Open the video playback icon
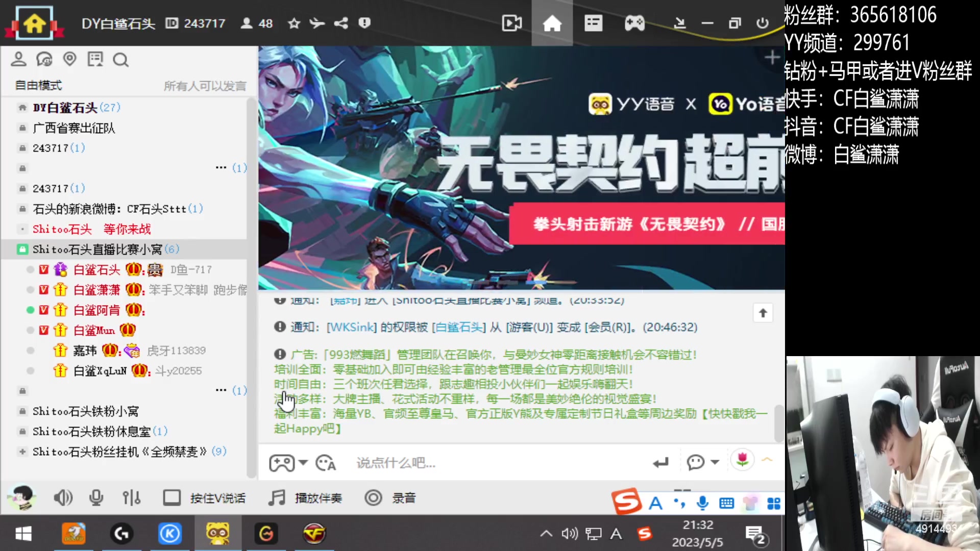Screen dimensions: 980x551 pyautogui.click(x=511, y=23)
